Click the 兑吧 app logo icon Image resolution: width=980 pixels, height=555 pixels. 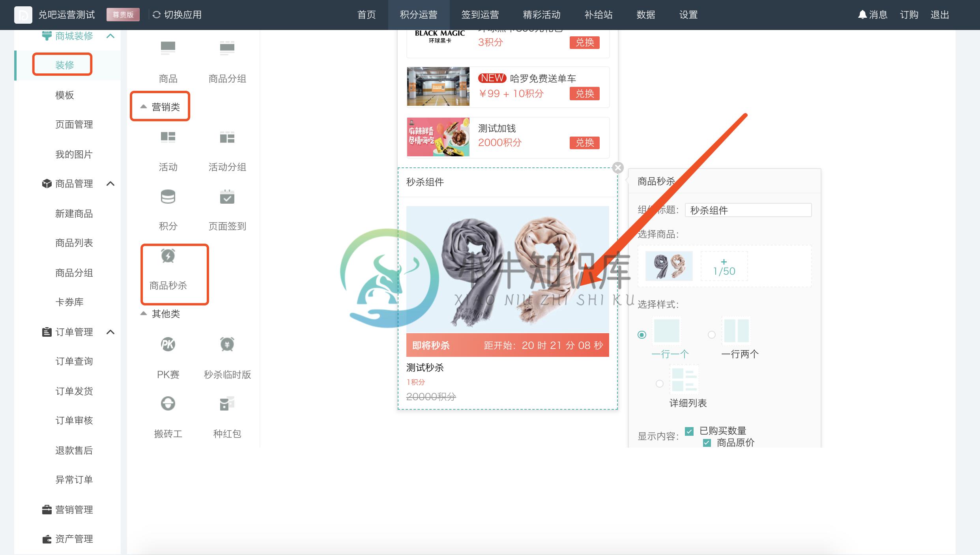pos(23,15)
